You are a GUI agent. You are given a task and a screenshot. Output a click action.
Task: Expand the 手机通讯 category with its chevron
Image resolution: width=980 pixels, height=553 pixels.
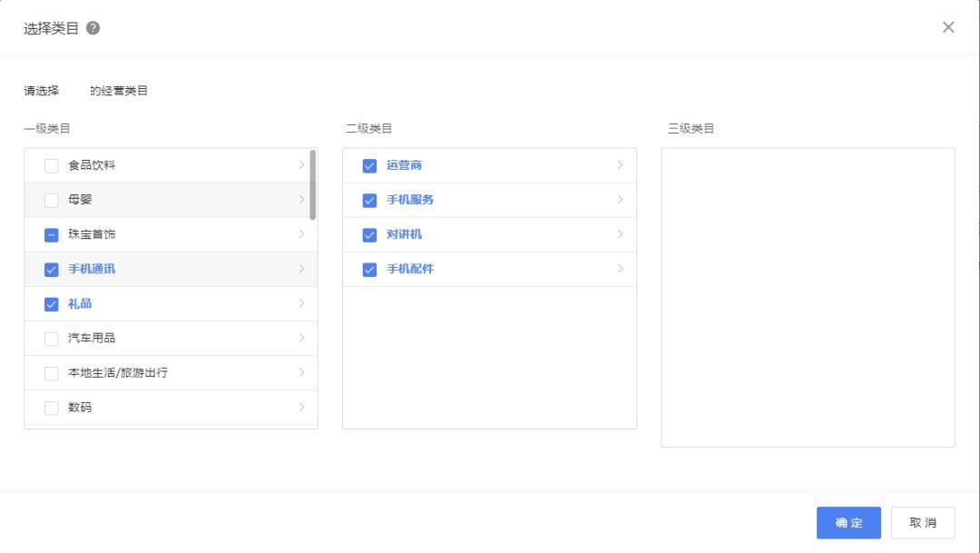click(x=302, y=269)
